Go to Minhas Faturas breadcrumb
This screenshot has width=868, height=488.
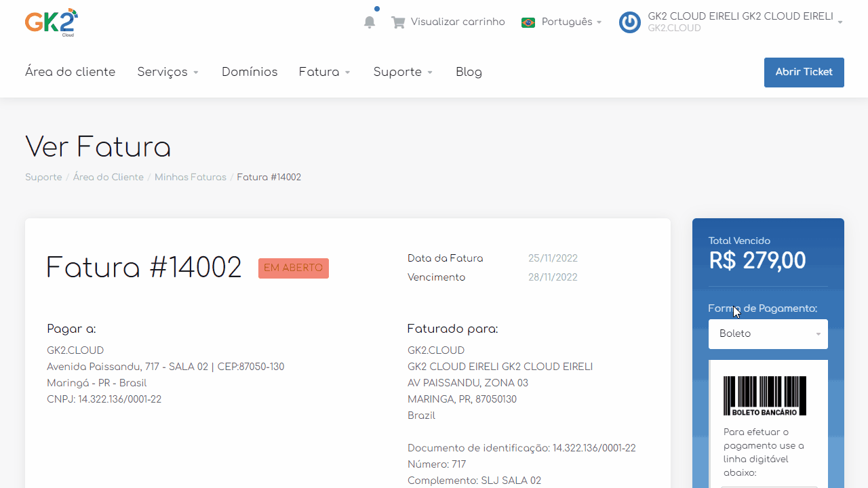[x=191, y=178]
